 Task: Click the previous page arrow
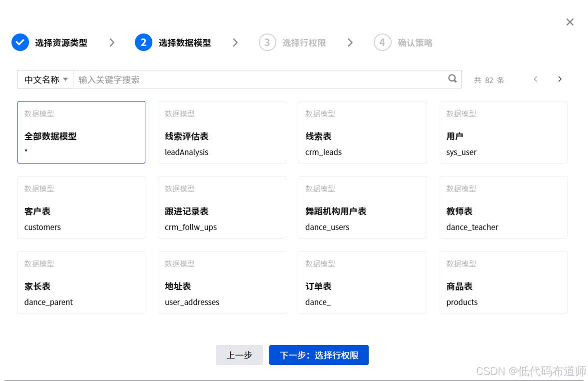pos(536,79)
